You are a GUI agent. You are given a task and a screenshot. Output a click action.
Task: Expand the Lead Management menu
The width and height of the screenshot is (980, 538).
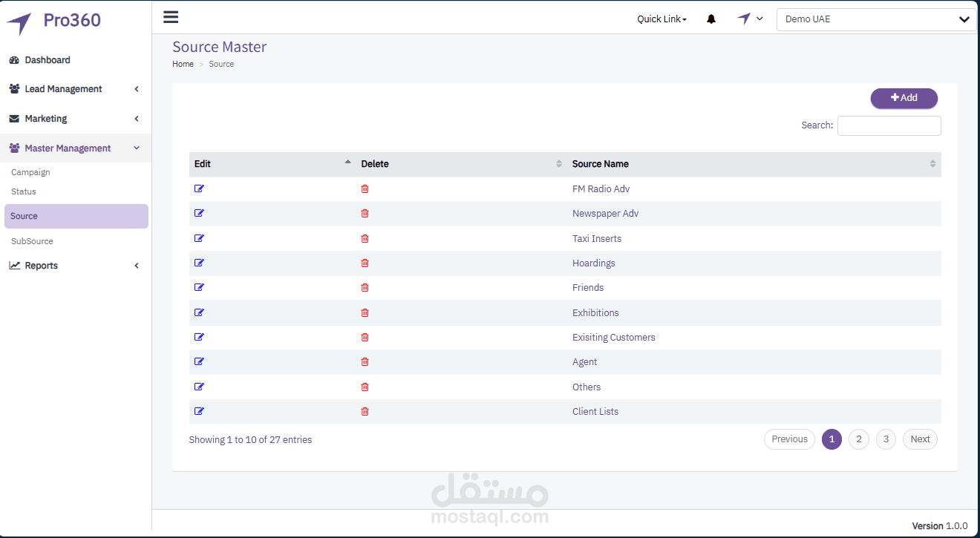coord(75,89)
